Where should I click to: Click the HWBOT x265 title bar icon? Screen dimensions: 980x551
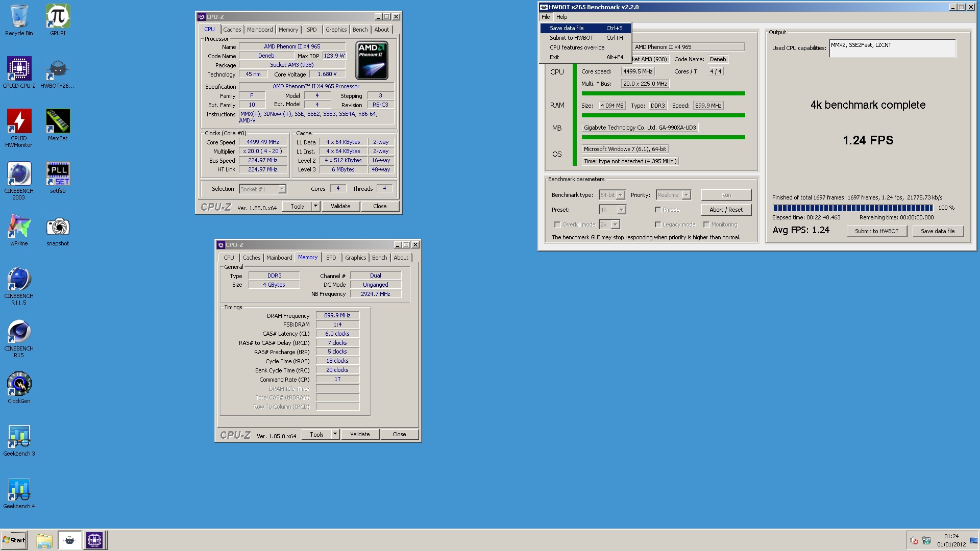544,7
